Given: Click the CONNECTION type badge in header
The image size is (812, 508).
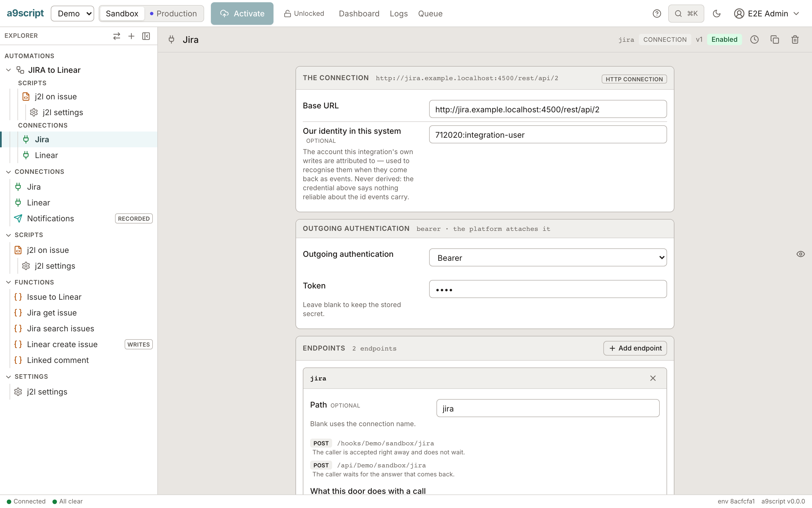Looking at the screenshot, I should [665, 40].
